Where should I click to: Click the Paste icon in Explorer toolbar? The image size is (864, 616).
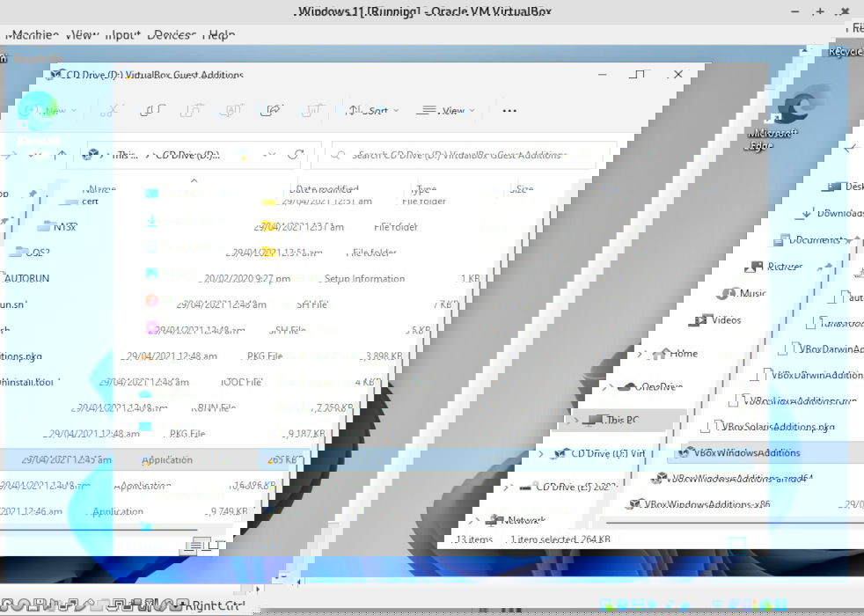pos(192,111)
